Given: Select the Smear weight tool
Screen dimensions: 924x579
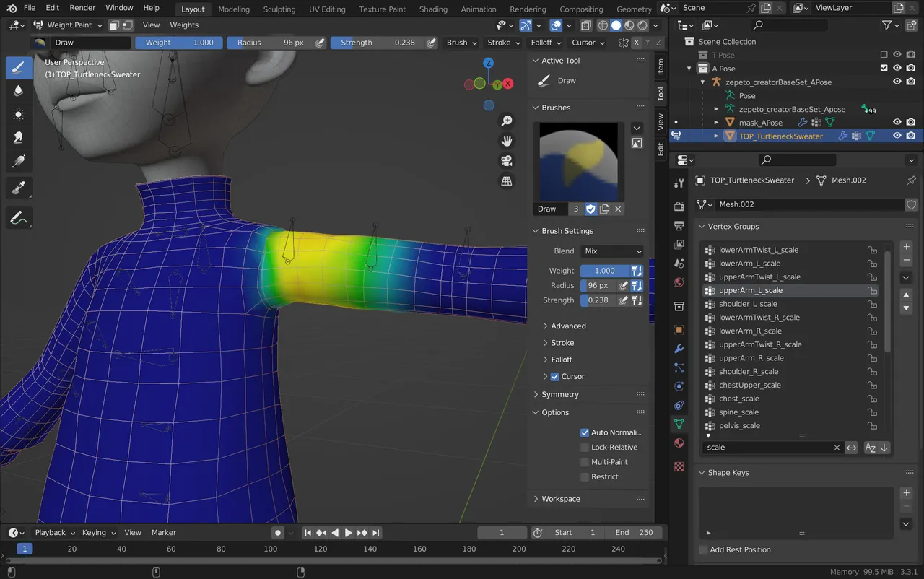Looking at the screenshot, I should 19,136.
